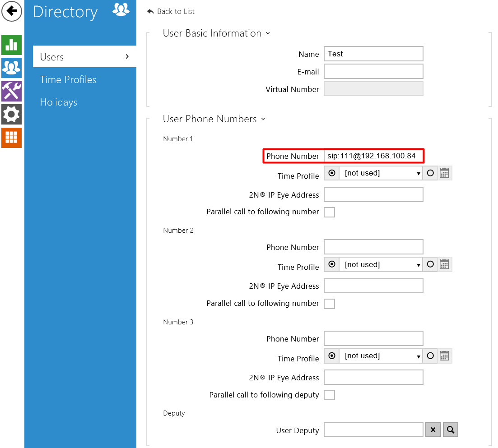Open the Time Profiles menu item
This screenshot has height=448, width=498.
[68, 80]
